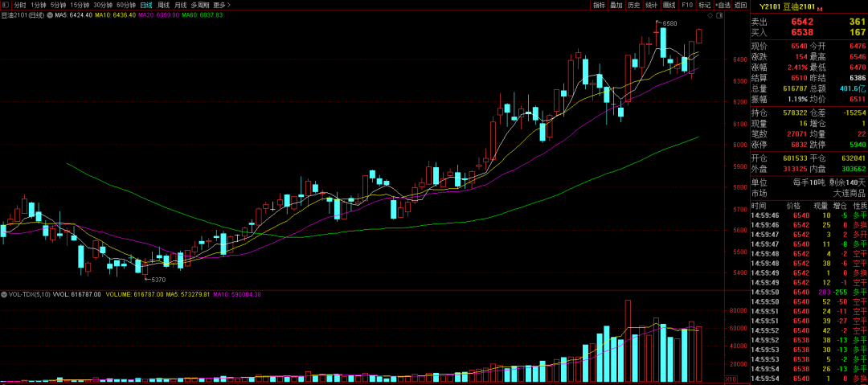This screenshot has height=385, width=868.
Task: Click the red M marker beside 豆油2101
Action: coord(820,10)
